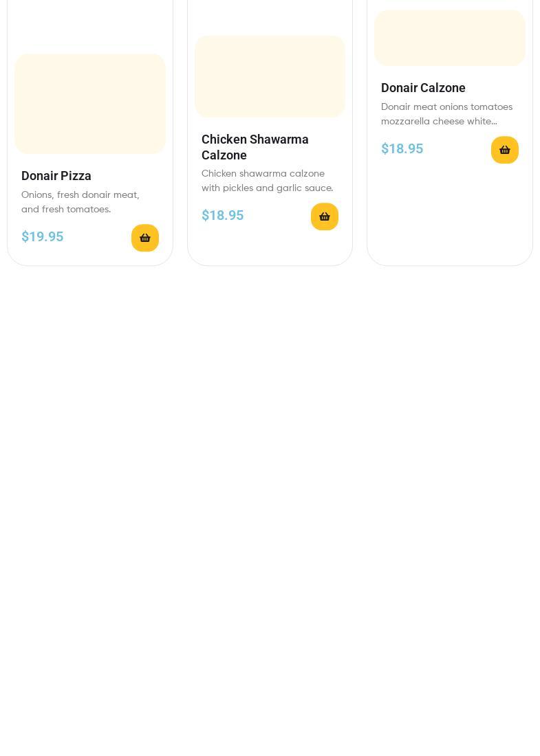Click the $19.95 Donair Pizza price
Screen dimensions: 540x756
click(x=43, y=236)
